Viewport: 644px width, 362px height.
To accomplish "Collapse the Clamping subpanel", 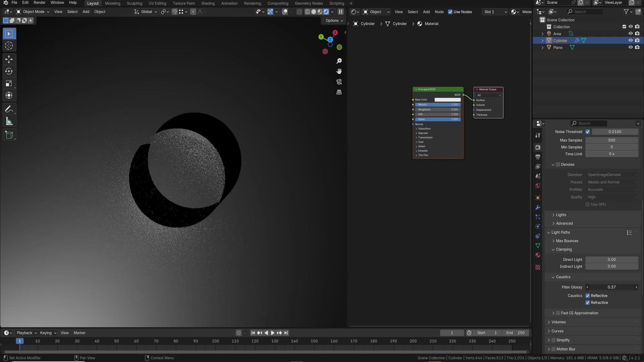I will coord(563,250).
